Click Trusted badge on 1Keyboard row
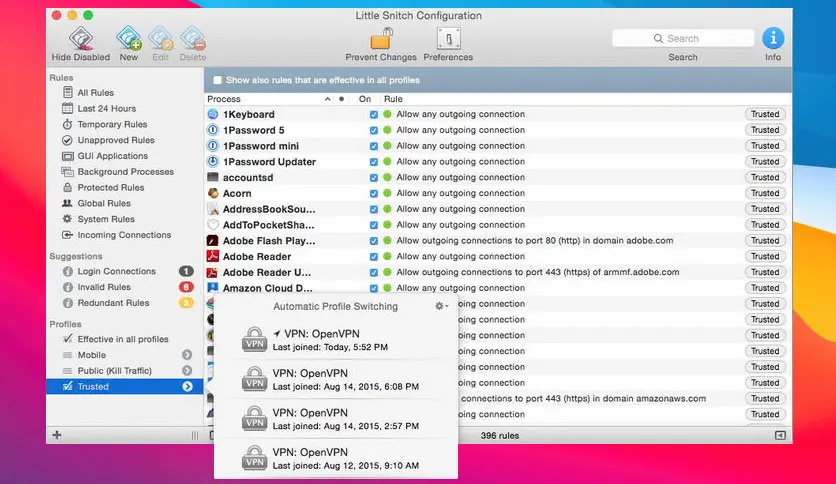The width and height of the screenshot is (836, 484). [765, 114]
